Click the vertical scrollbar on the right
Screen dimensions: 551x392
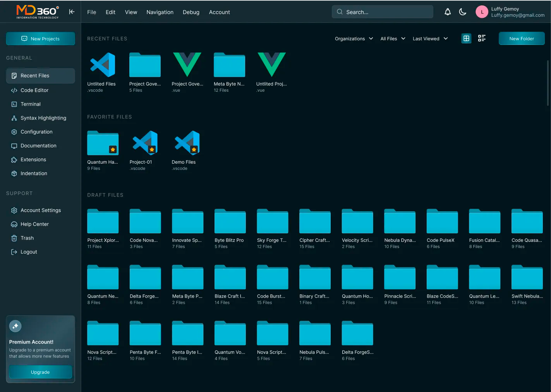(x=548, y=83)
